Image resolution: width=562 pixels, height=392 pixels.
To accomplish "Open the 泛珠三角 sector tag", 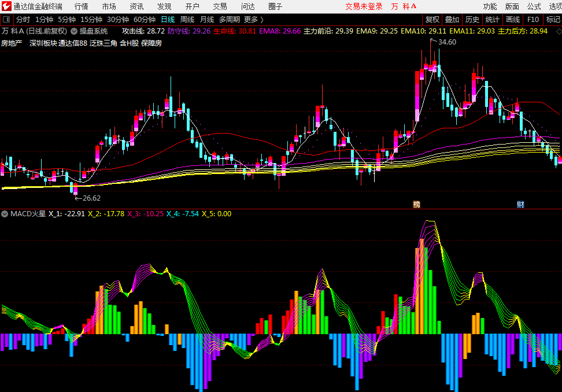I will pos(103,43).
